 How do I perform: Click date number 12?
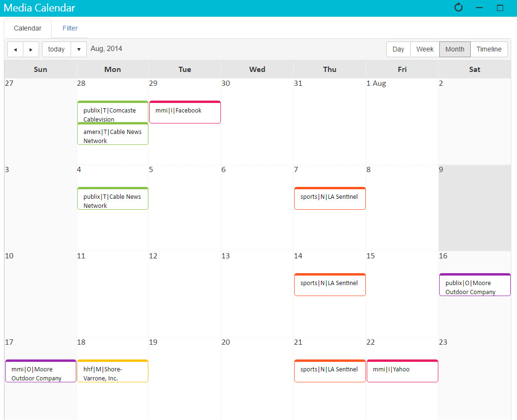coord(153,256)
